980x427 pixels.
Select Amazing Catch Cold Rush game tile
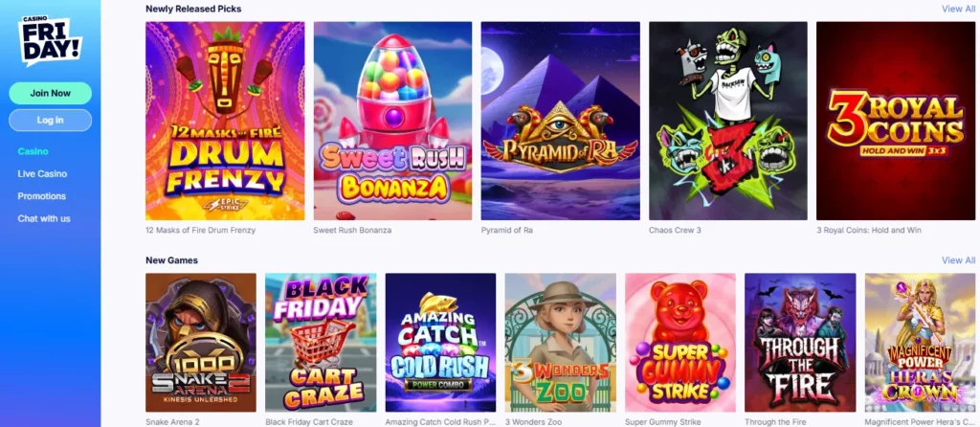[440, 342]
